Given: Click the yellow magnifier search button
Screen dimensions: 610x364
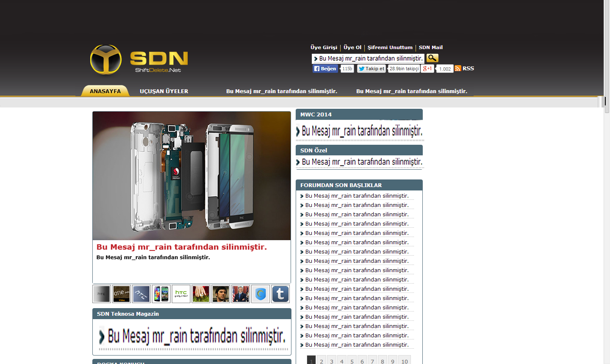Looking at the screenshot, I should pos(432,58).
